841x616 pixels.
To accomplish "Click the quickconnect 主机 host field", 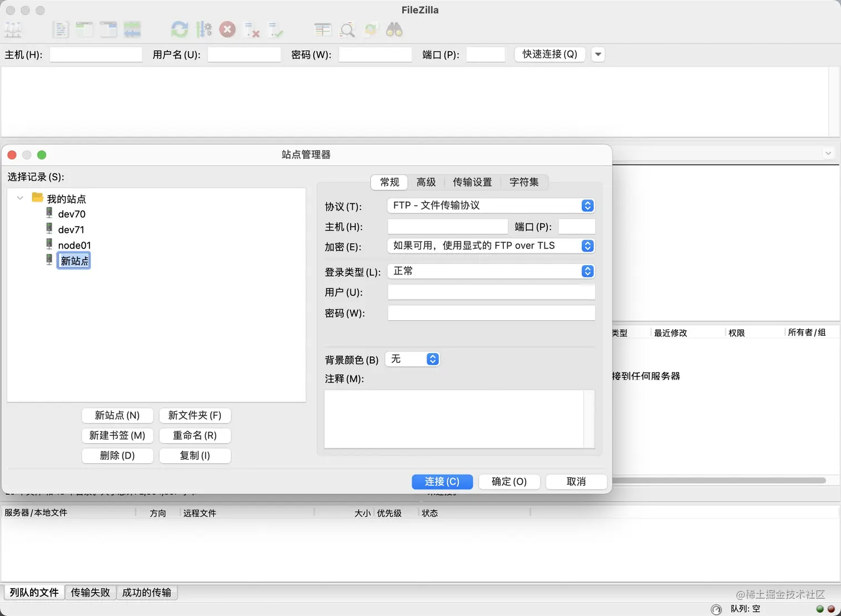I will pyautogui.click(x=96, y=54).
